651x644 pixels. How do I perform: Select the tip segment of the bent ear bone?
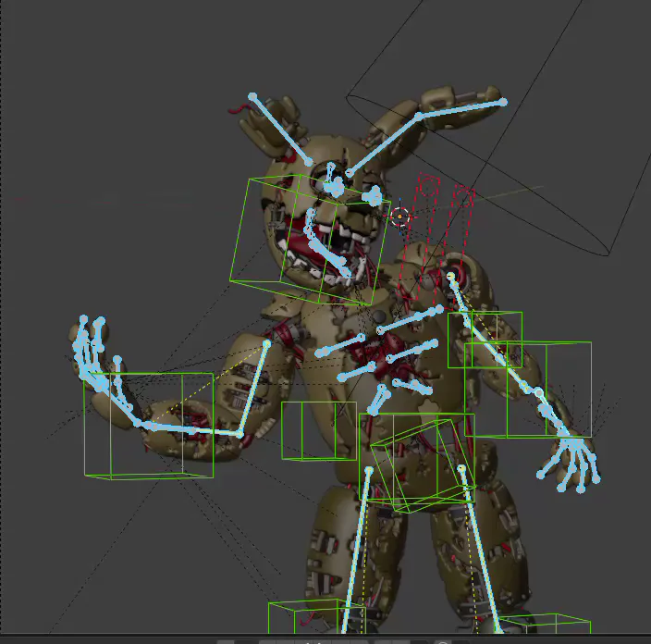[461, 108]
